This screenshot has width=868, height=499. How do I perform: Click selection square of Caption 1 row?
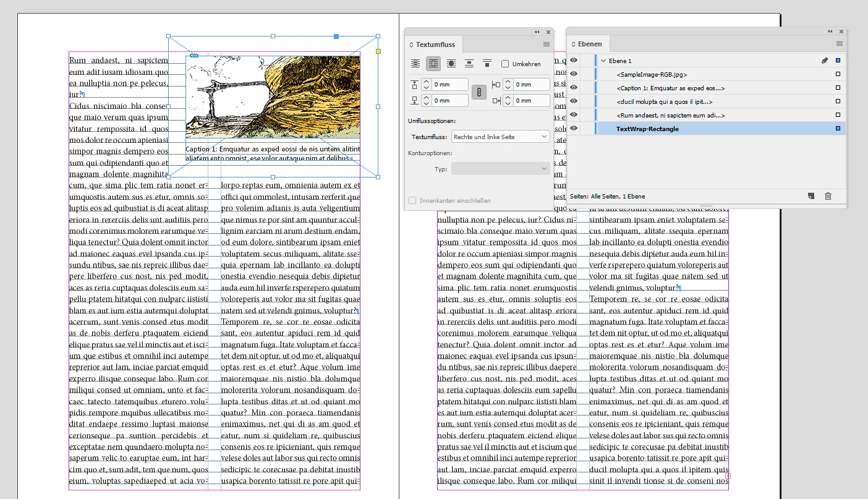click(838, 88)
